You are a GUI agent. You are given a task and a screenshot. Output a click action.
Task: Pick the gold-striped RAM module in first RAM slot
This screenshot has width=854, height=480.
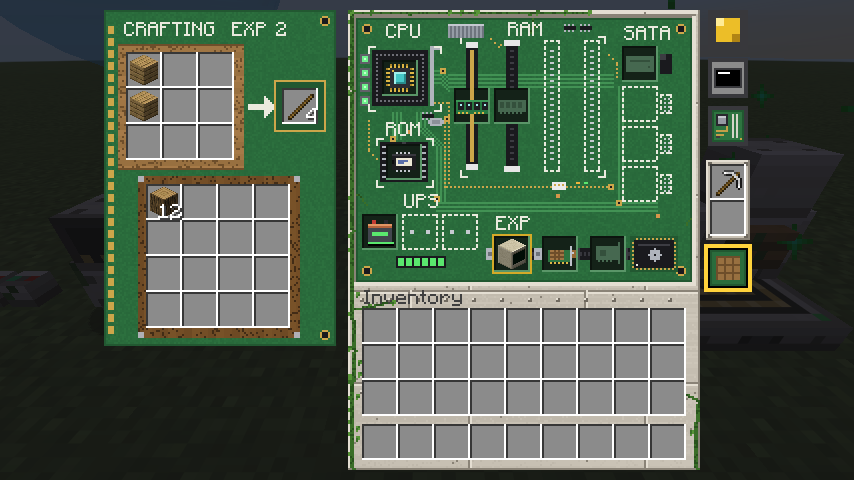tap(472, 106)
